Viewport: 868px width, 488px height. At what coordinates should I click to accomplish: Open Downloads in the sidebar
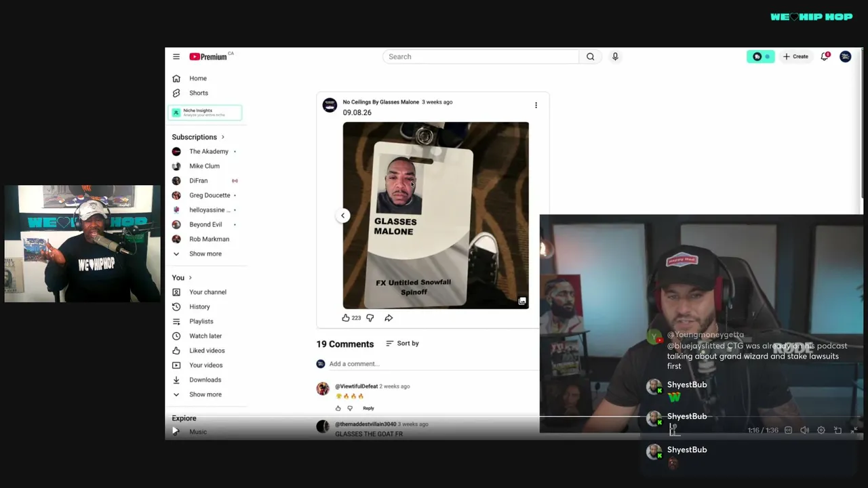click(206, 380)
